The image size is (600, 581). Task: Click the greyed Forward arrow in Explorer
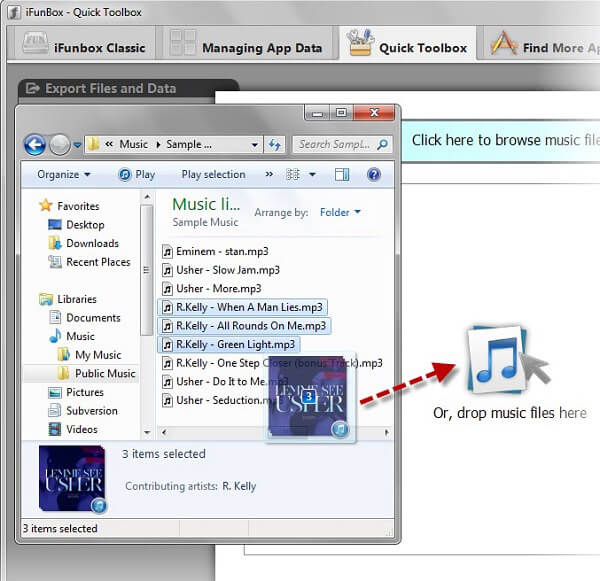tap(60, 145)
